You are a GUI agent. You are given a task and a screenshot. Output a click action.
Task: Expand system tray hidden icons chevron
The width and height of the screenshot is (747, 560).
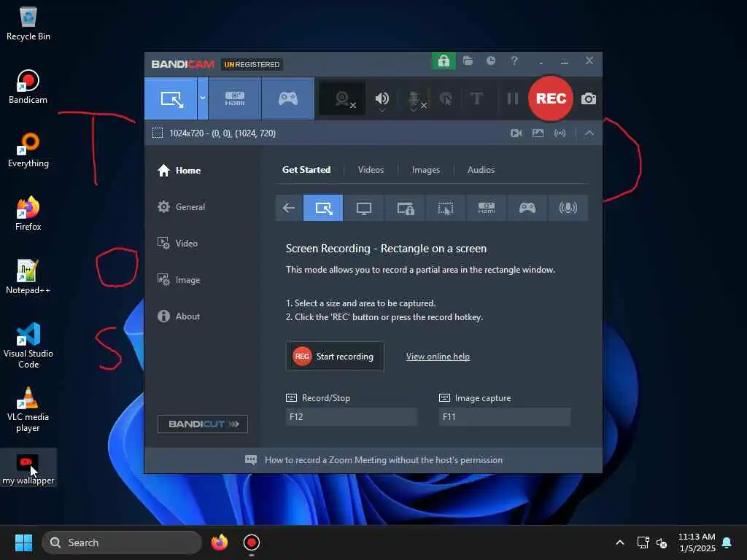pos(620,542)
